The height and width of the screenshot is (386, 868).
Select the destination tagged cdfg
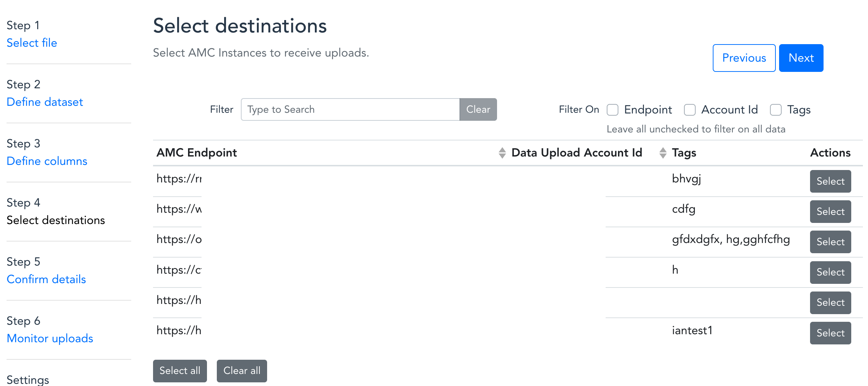[x=830, y=212]
